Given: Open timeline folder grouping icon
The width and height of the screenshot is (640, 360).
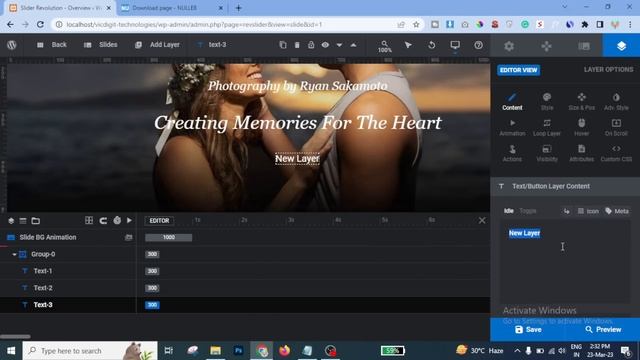Looking at the screenshot, I should (x=36, y=221).
